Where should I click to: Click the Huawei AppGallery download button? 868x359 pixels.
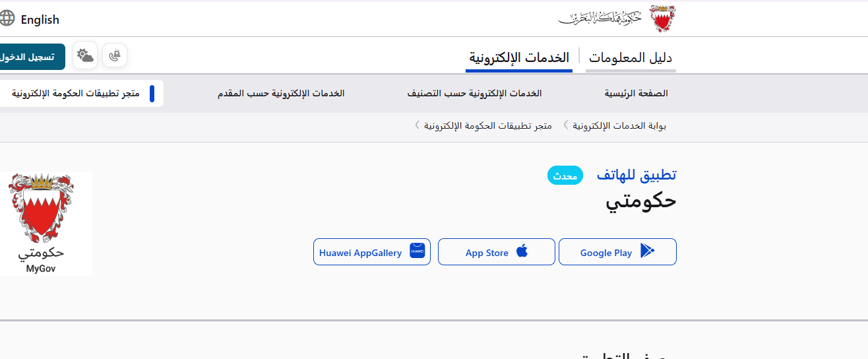372,252
